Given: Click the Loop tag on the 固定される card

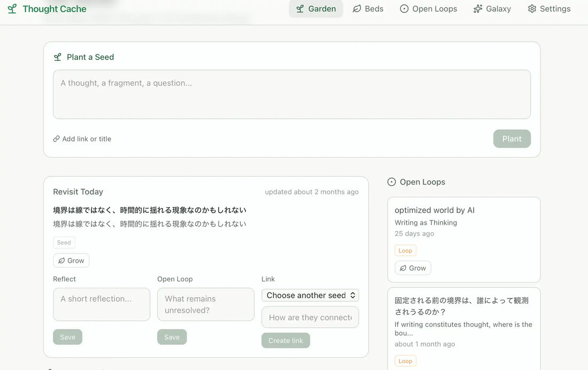Looking at the screenshot, I should [x=405, y=361].
